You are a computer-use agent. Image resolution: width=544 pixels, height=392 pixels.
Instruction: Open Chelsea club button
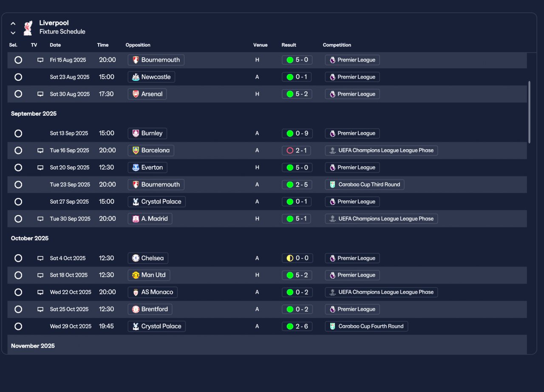(148, 258)
